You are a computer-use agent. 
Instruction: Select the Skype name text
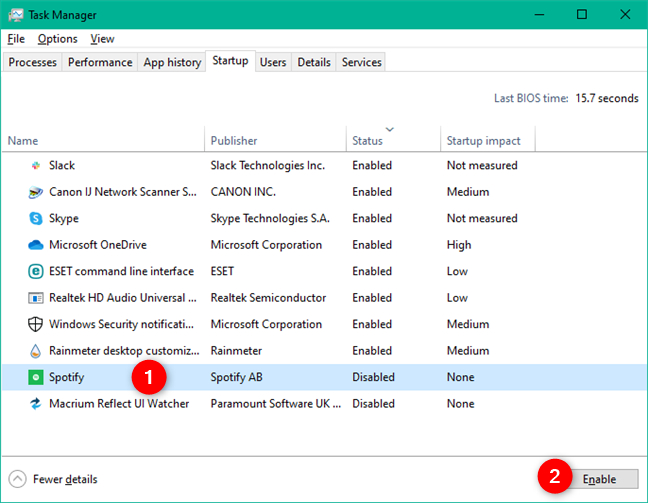[64, 219]
